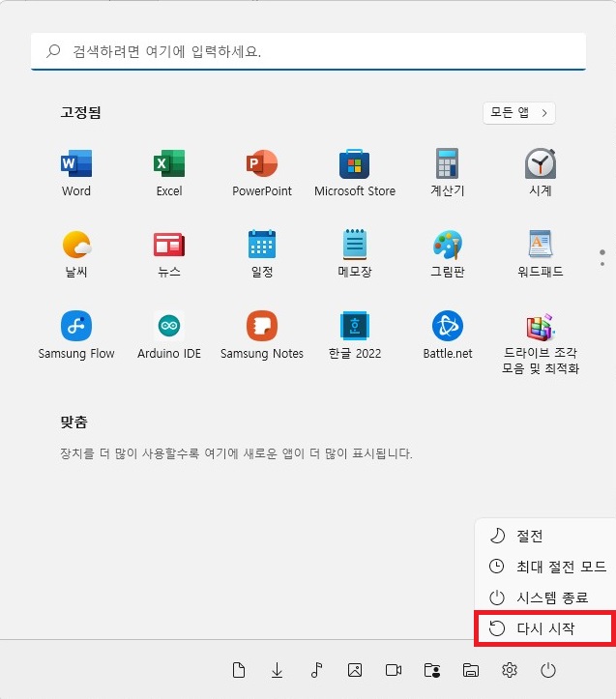Launch 그림판 paint app
The image size is (616, 699).
448,253
